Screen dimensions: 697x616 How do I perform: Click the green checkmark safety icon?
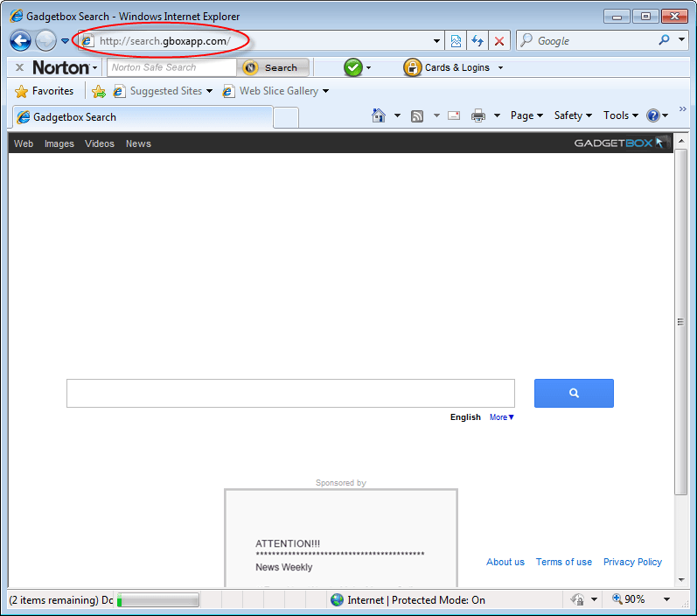(353, 67)
